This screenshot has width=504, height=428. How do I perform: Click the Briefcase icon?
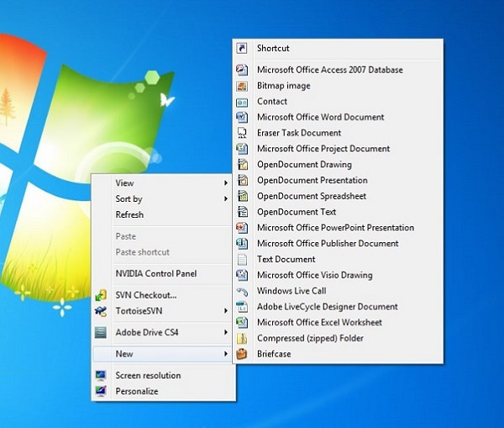242,354
